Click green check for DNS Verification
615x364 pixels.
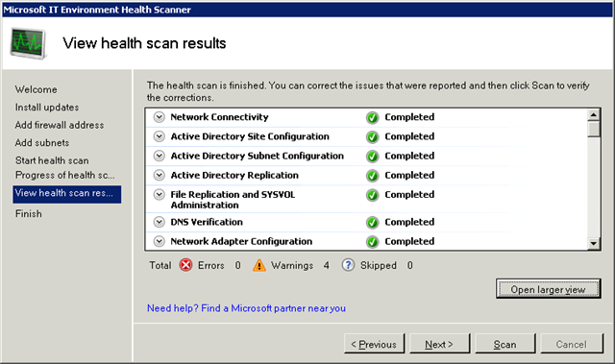372,222
